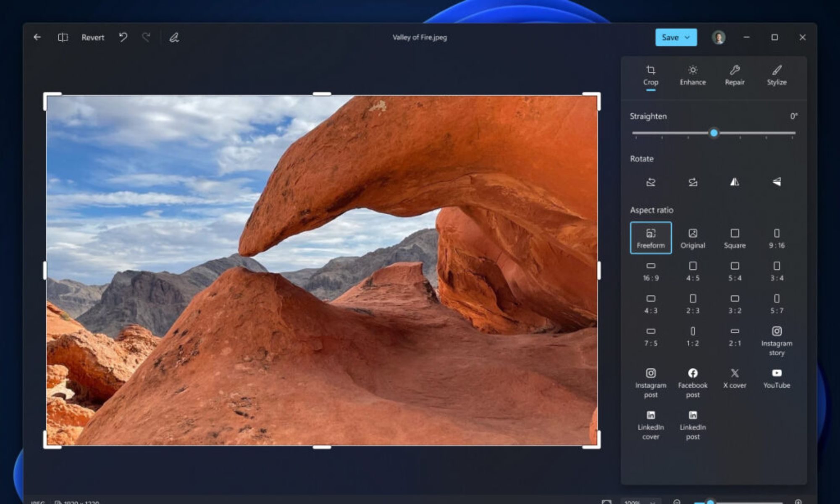Choose the X cover preset
Image resolution: width=840 pixels, height=504 pixels.
tap(735, 379)
